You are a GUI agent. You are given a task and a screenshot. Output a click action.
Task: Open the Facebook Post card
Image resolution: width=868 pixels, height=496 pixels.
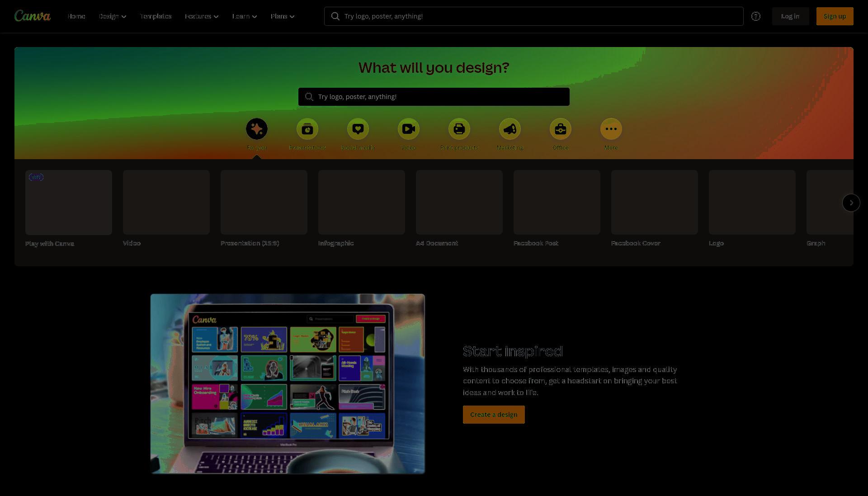[x=557, y=202]
